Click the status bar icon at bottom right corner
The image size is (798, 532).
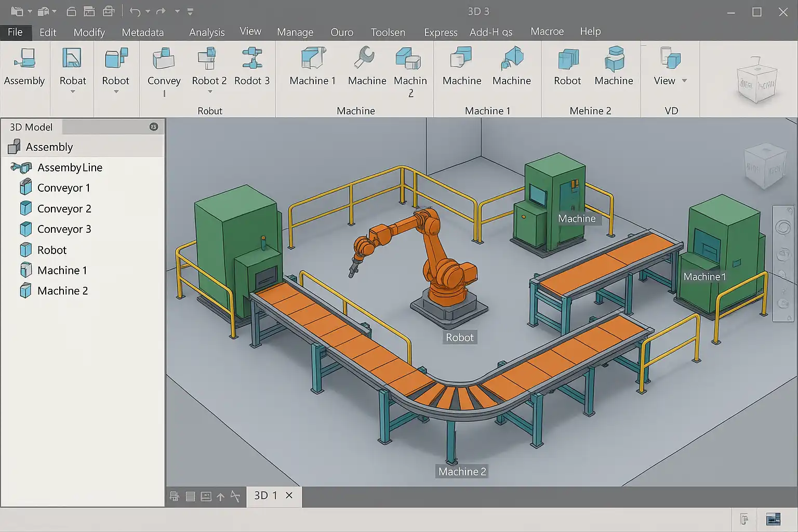click(773, 519)
